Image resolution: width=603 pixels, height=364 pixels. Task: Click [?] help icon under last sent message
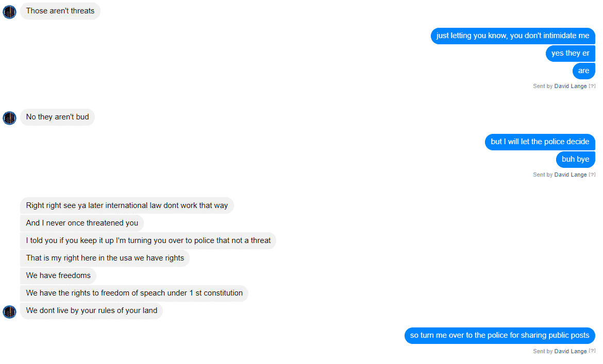tap(592, 351)
